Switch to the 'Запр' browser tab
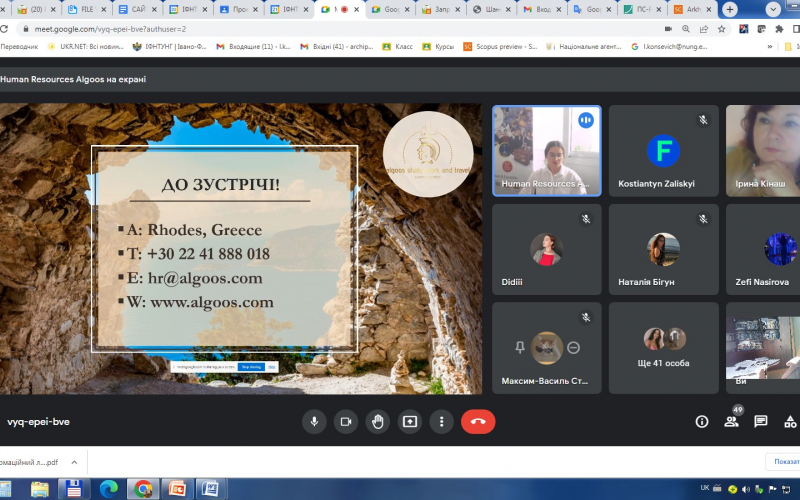 click(440, 9)
